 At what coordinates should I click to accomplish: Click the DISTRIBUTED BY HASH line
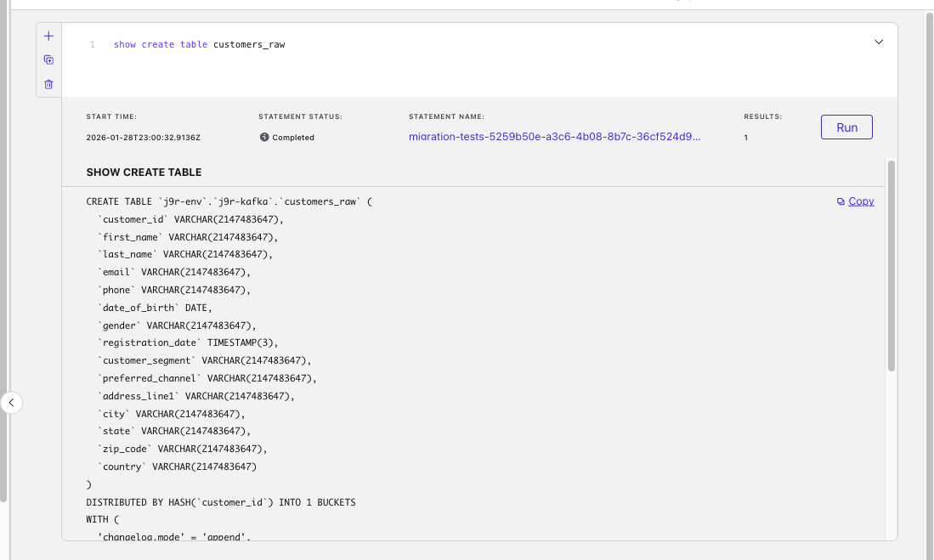point(221,502)
